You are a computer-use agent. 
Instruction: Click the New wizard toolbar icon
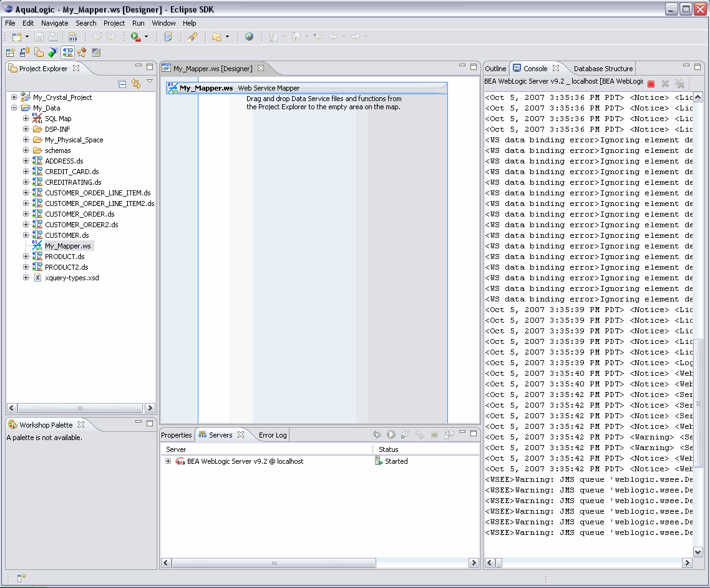[17, 37]
